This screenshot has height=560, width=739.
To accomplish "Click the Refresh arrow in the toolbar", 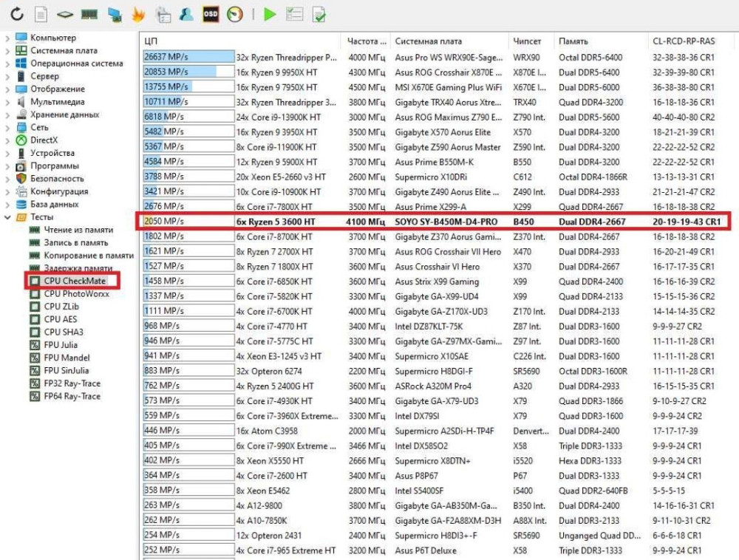I will (17, 14).
